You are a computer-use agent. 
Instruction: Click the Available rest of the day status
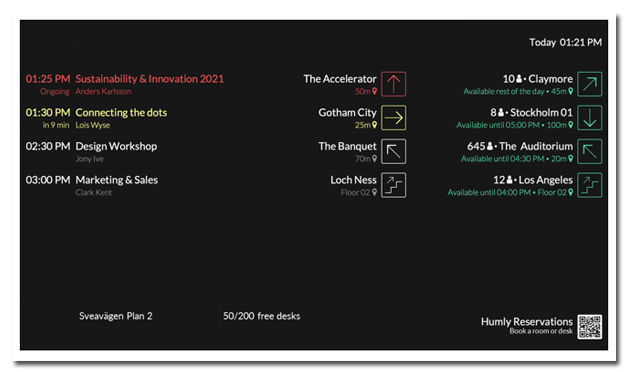coord(503,91)
